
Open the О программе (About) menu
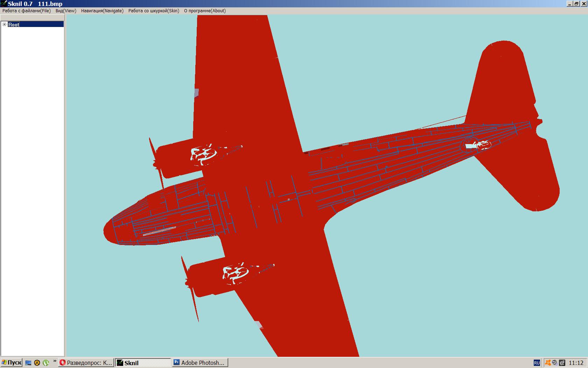(205, 11)
